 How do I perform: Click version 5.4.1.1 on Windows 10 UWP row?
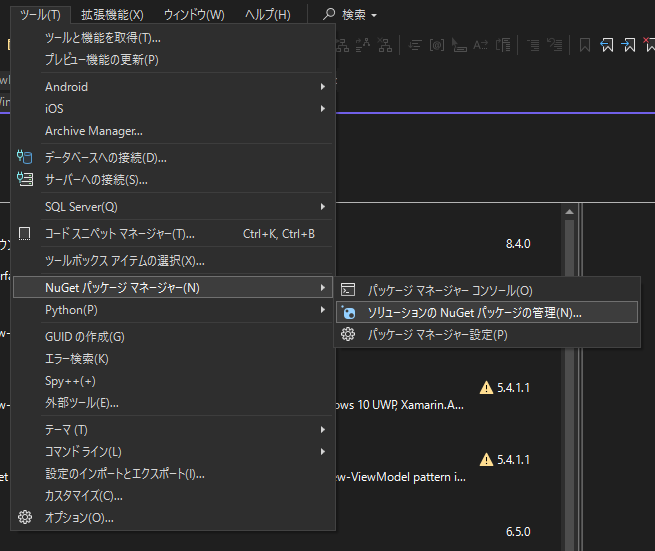(513, 388)
